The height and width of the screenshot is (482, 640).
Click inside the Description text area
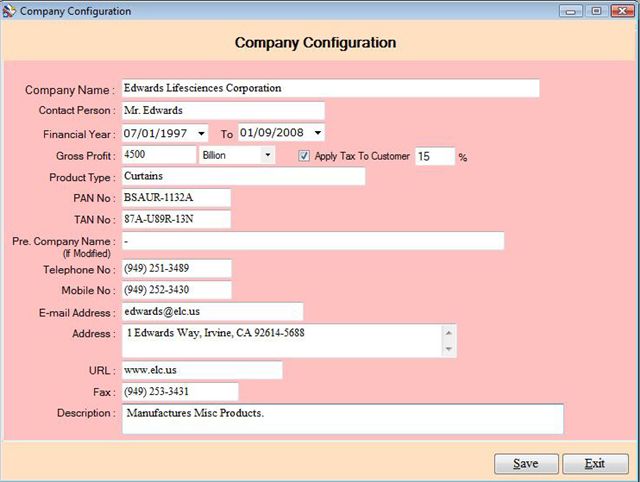click(x=343, y=419)
